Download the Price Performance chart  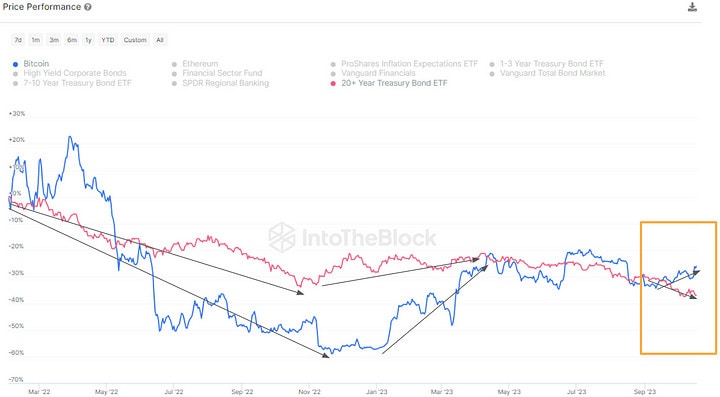pyautogui.click(x=692, y=7)
